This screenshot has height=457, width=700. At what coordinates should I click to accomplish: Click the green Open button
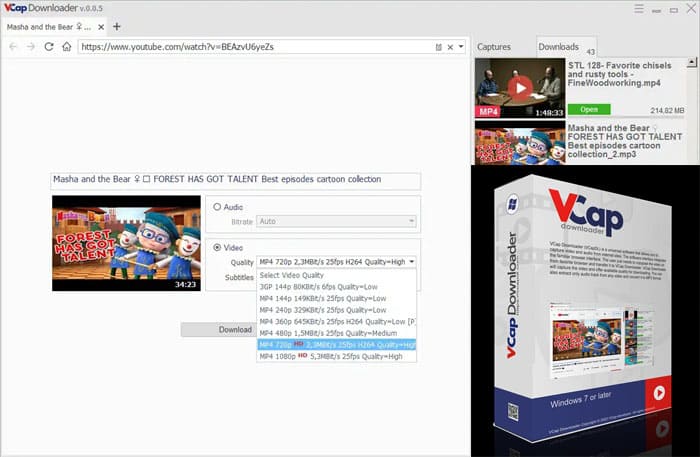589,109
